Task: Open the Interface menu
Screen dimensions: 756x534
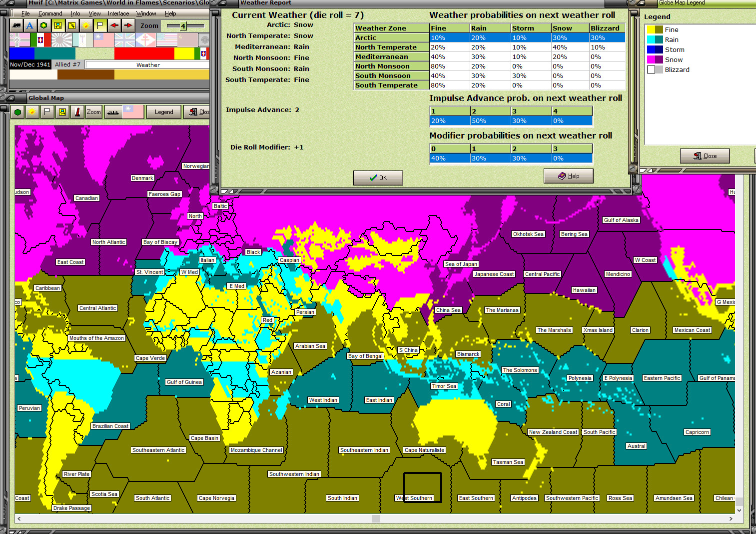Action: [118, 13]
